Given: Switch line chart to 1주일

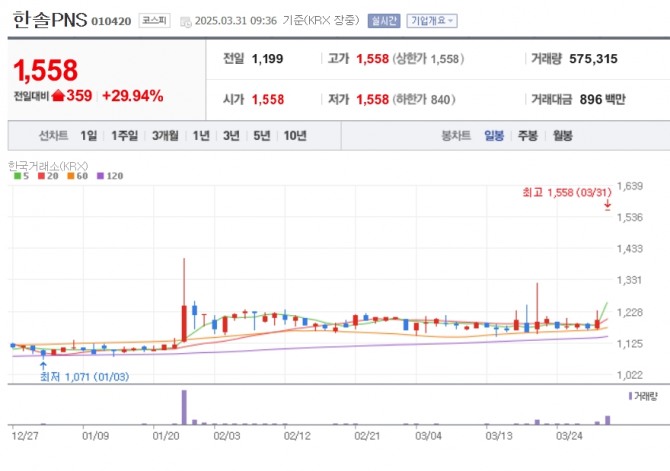Looking at the screenshot, I should coord(125,136).
